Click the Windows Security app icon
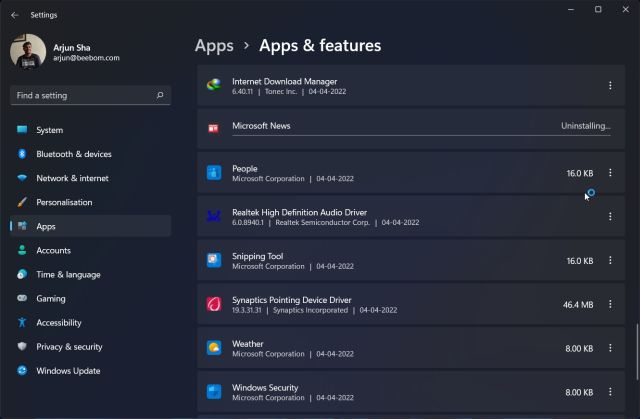 (x=213, y=391)
